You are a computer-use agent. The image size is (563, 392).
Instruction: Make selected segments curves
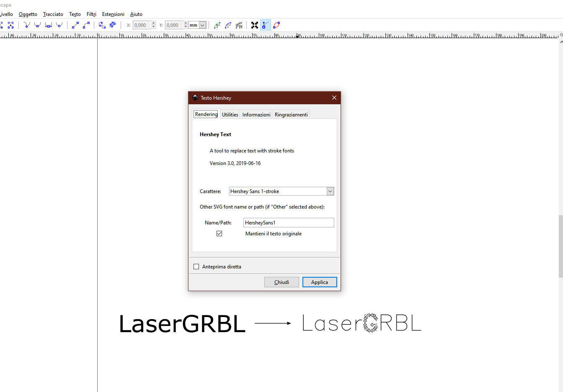tap(86, 25)
